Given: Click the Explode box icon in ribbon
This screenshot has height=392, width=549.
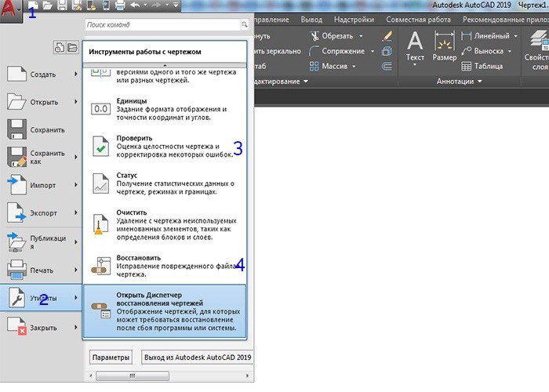Looking at the screenshot, I should click(x=387, y=51).
